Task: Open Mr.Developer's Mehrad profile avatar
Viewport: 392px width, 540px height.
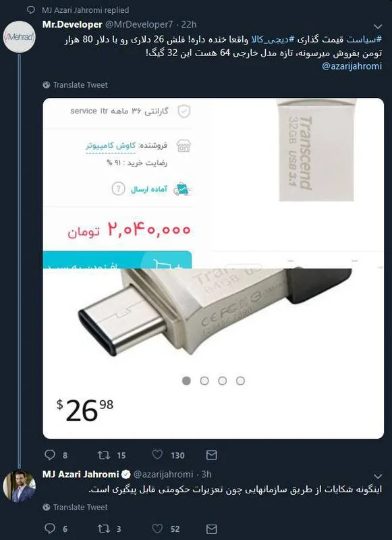Action: tap(20, 37)
